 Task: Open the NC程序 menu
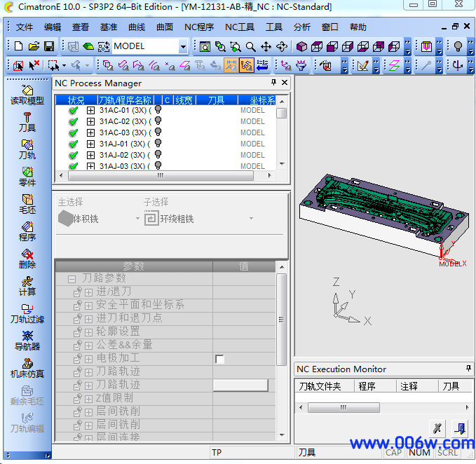199,27
